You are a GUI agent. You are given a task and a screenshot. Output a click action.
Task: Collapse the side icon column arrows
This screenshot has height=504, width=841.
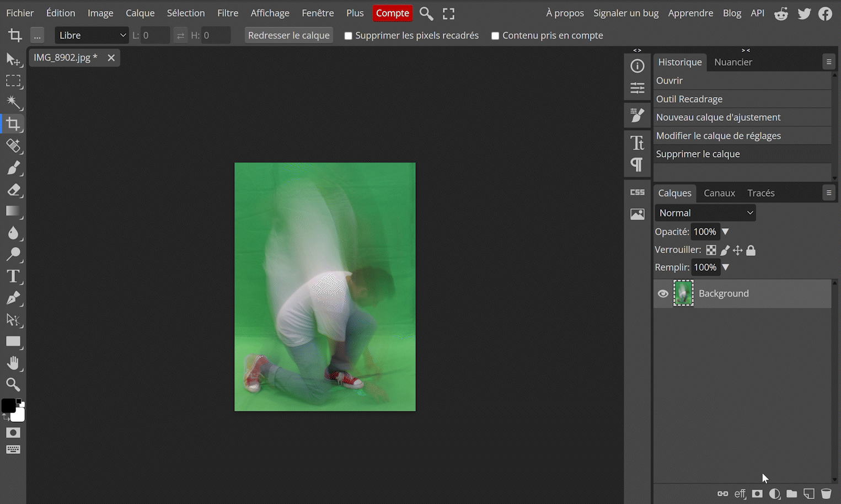[x=638, y=50]
